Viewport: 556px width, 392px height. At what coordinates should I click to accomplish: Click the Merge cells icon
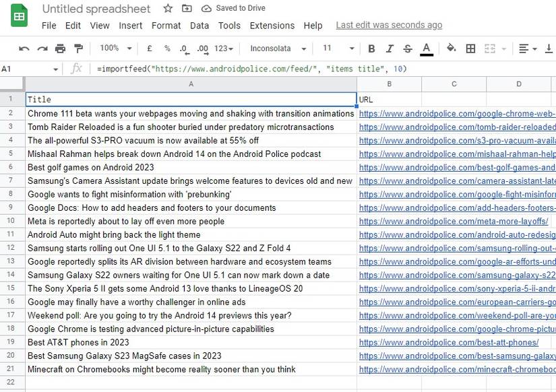pyautogui.click(x=490, y=48)
